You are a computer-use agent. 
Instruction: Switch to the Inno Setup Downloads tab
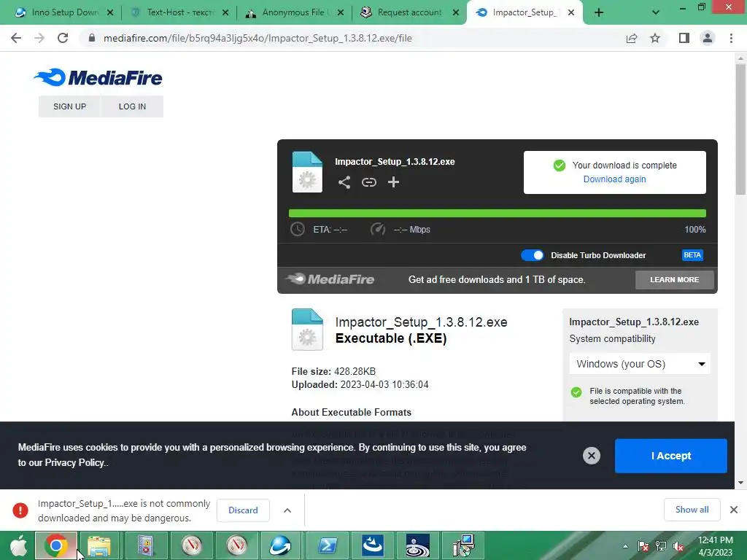[x=60, y=12]
